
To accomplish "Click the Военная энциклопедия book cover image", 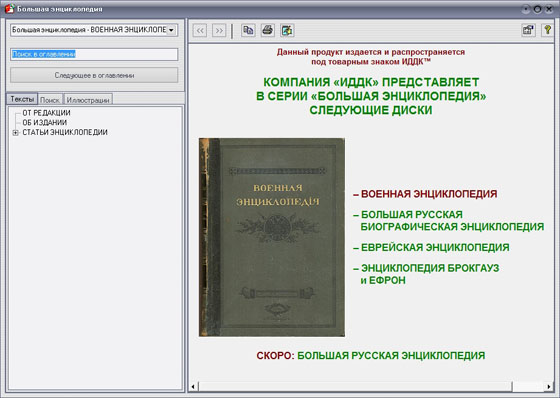I will [272, 237].
